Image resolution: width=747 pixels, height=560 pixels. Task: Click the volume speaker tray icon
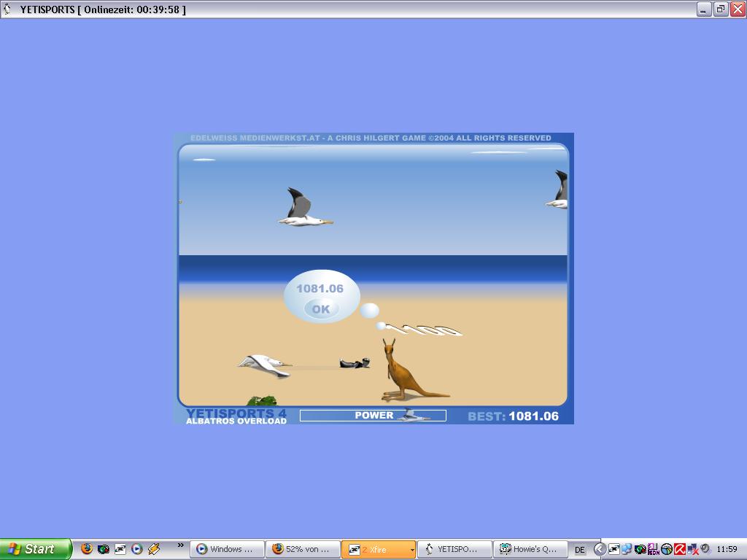[705, 548]
